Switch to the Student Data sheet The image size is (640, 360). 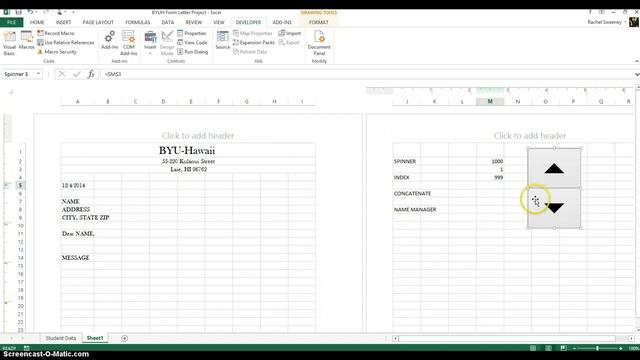pyautogui.click(x=61, y=338)
